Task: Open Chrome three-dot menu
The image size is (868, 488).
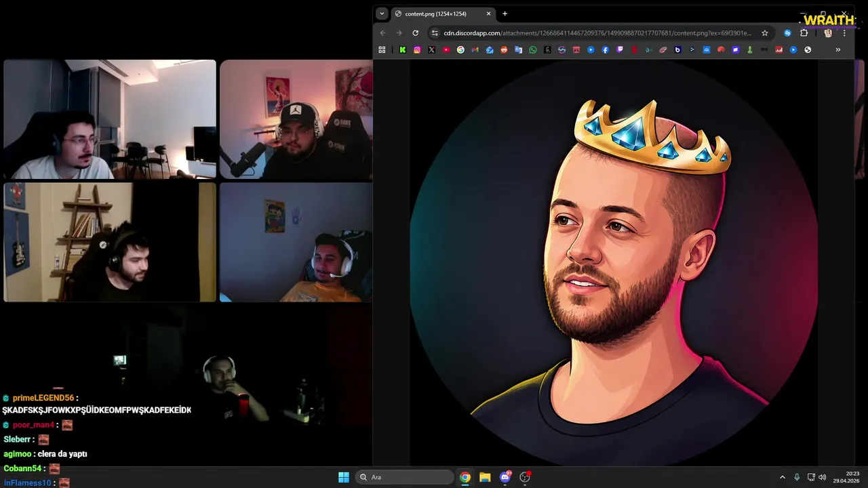Action: (x=844, y=33)
